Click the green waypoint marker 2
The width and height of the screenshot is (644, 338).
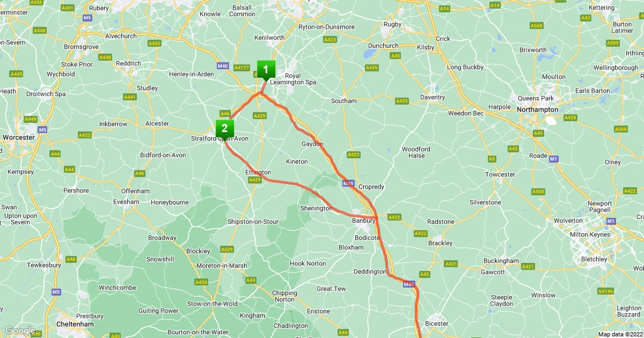(x=224, y=129)
